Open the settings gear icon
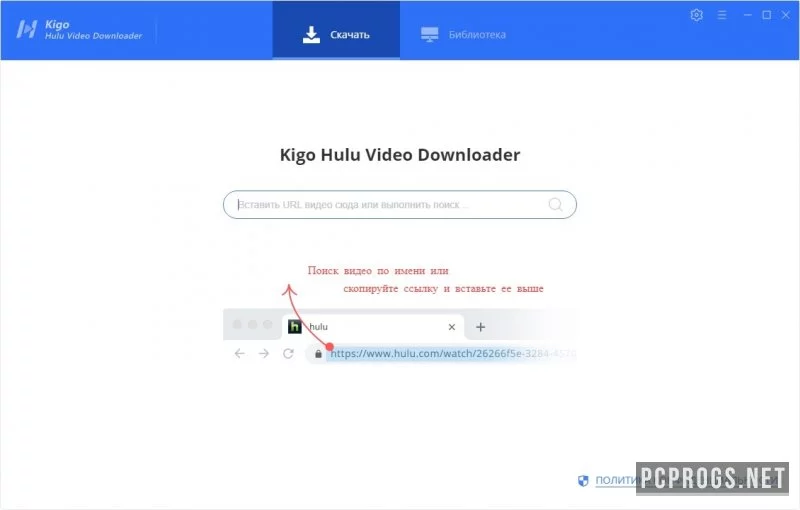The width and height of the screenshot is (800, 510). (696, 15)
